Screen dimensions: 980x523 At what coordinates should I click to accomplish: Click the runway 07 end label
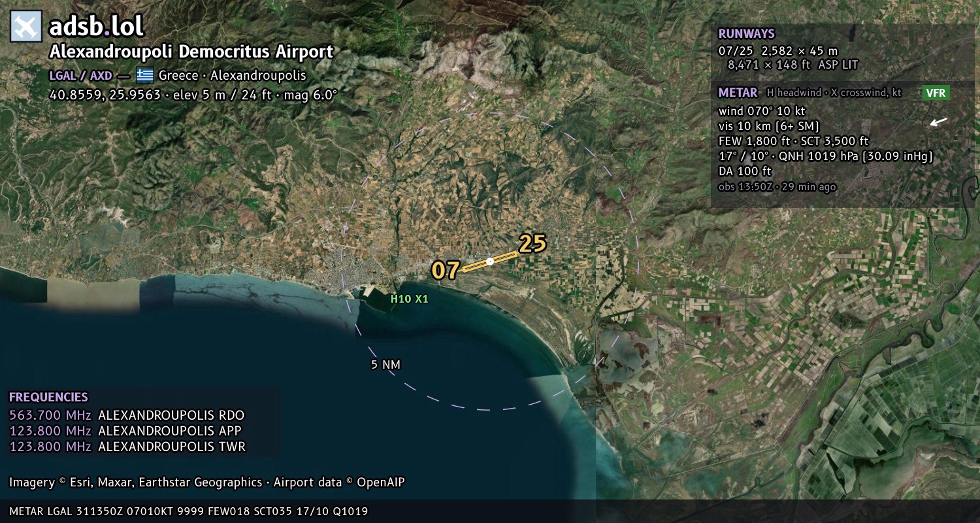(446, 270)
